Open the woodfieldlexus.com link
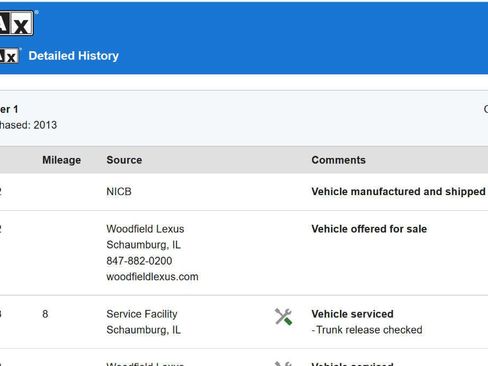Image resolution: width=488 pixels, height=366 pixels. 152,277
